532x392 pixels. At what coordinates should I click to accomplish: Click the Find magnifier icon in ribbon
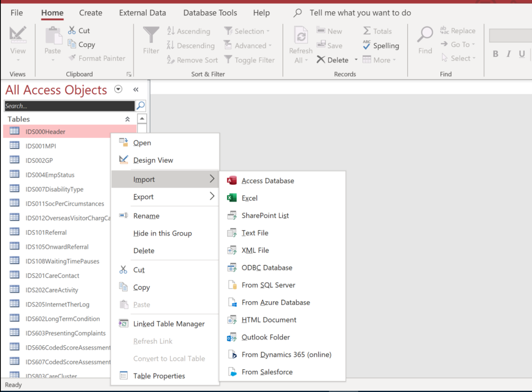pos(425,35)
